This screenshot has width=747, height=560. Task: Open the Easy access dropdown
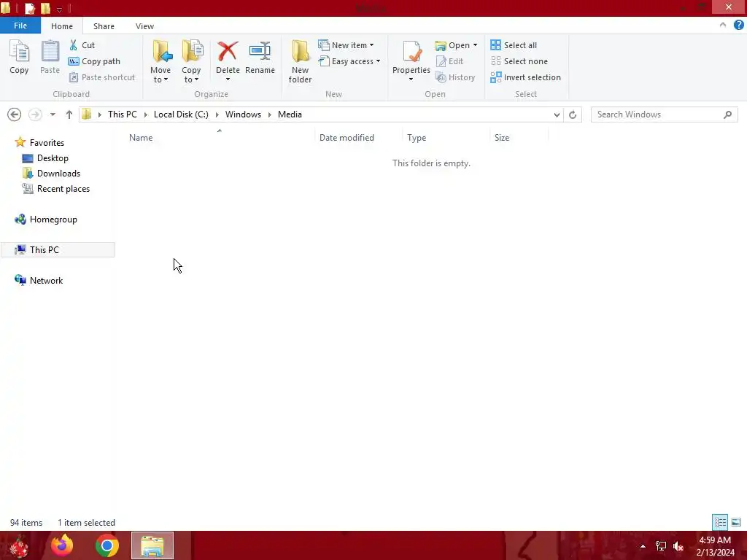pyautogui.click(x=349, y=61)
